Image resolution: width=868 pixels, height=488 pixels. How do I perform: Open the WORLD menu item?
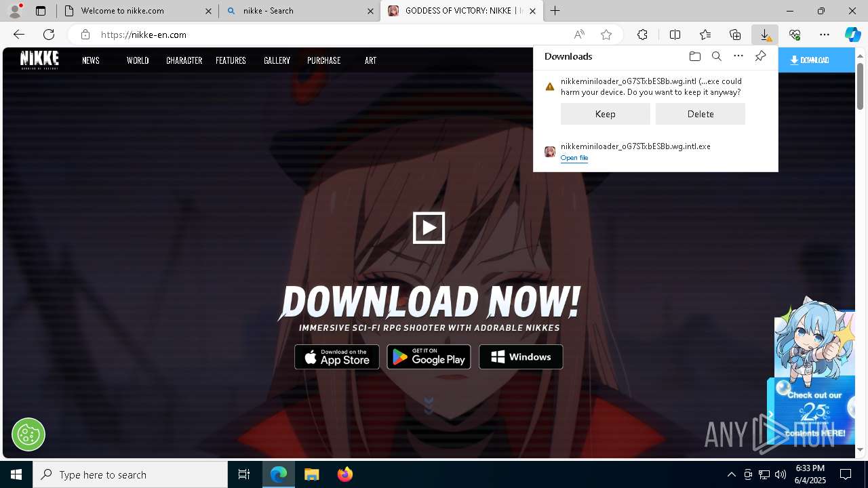[138, 60]
